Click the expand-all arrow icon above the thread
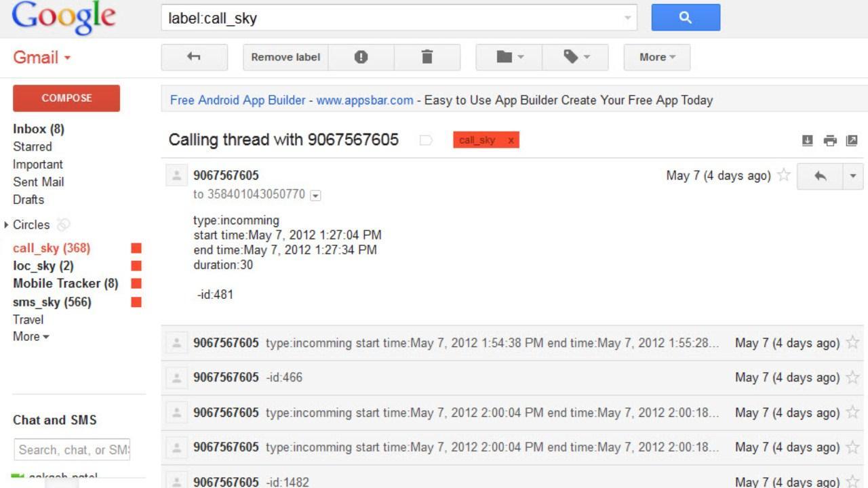This screenshot has height=488, width=868. tap(807, 140)
